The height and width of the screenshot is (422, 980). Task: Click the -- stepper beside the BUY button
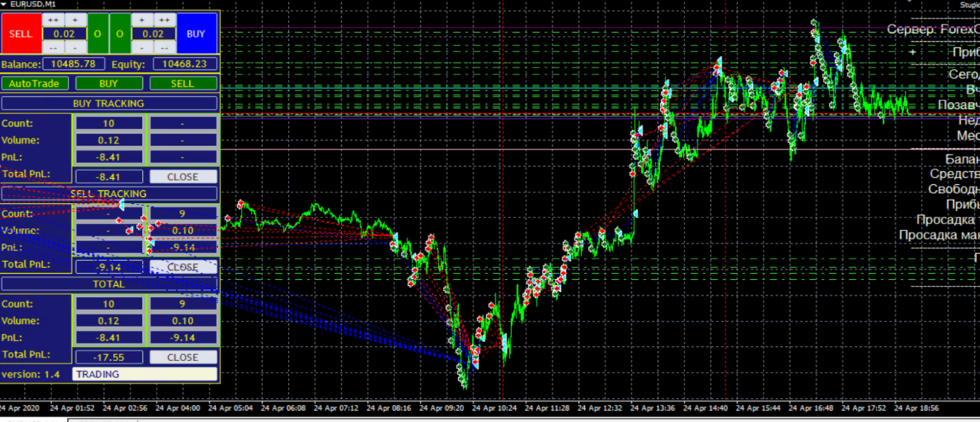164,48
